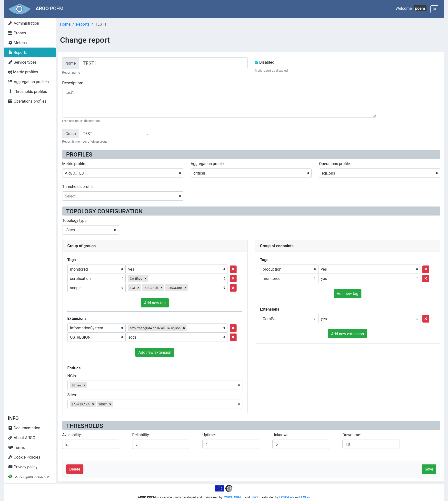Viewport: 448px width, 501px height.
Task: Open Thresholds profiles in the sidebar
Action: click(x=30, y=91)
